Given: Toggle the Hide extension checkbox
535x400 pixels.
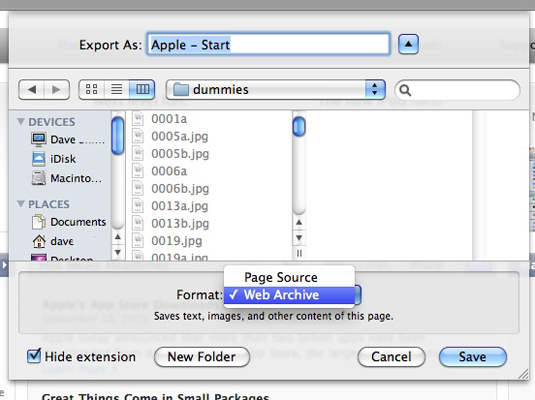Looking at the screenshot, I should [x=34, y=356].
